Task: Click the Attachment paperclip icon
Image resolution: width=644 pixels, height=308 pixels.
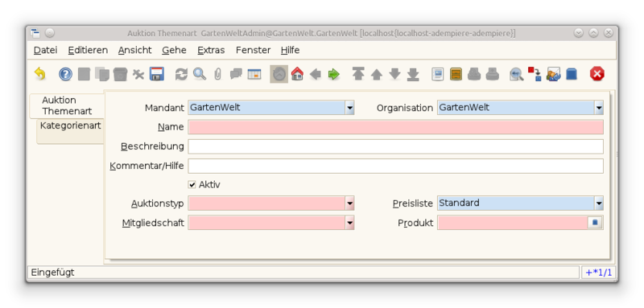Action: pyautogui.click(x=217, y=74)
